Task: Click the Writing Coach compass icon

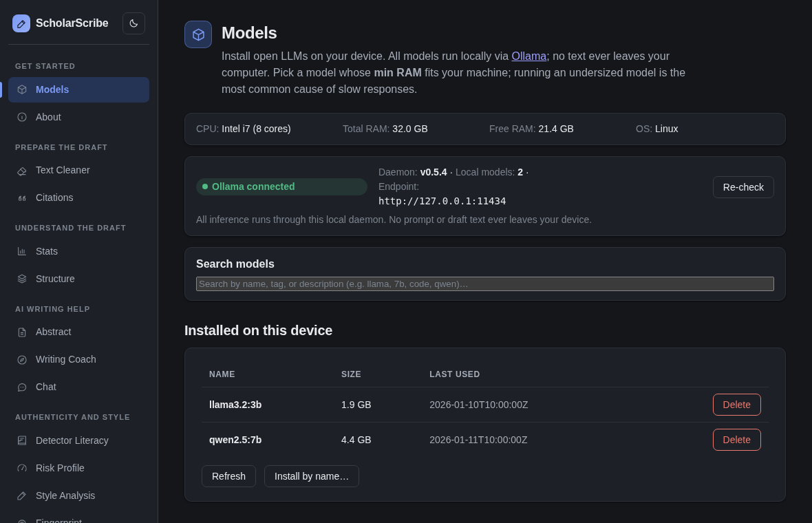Action: tap(22, 359)
